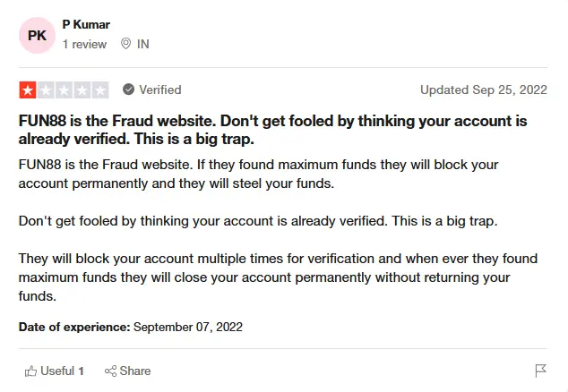Click the Verified checkmark badge icon

[x=128, y=89]
